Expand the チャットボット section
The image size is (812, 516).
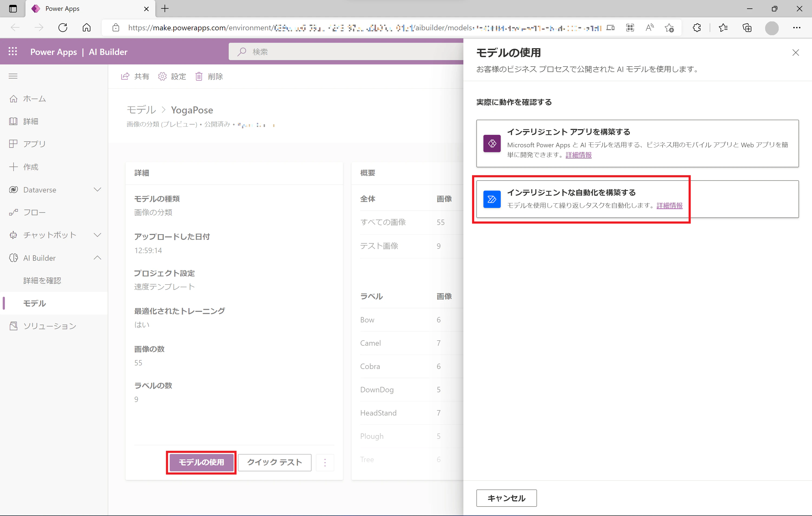97,235
